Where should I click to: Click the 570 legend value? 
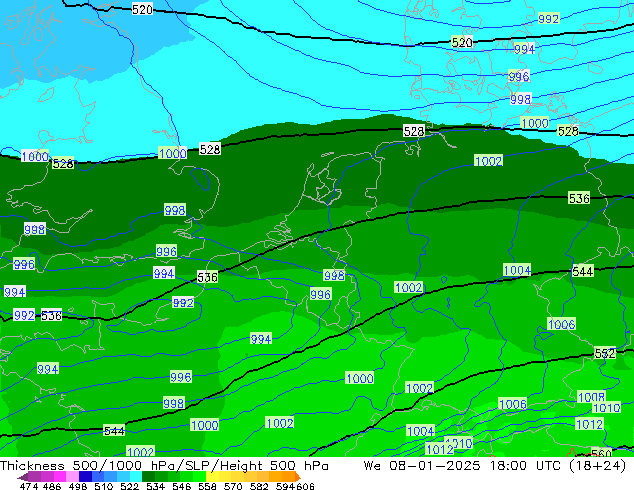click(x=233, y=486)
